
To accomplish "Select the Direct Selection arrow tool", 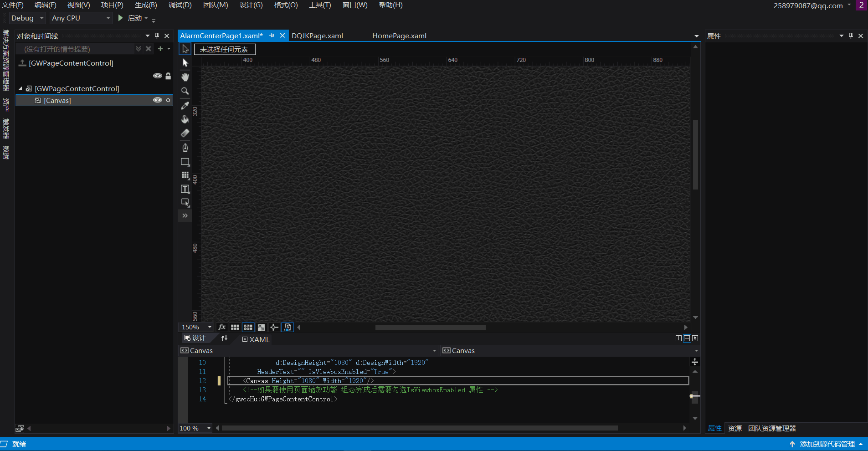I will point(185,63).
